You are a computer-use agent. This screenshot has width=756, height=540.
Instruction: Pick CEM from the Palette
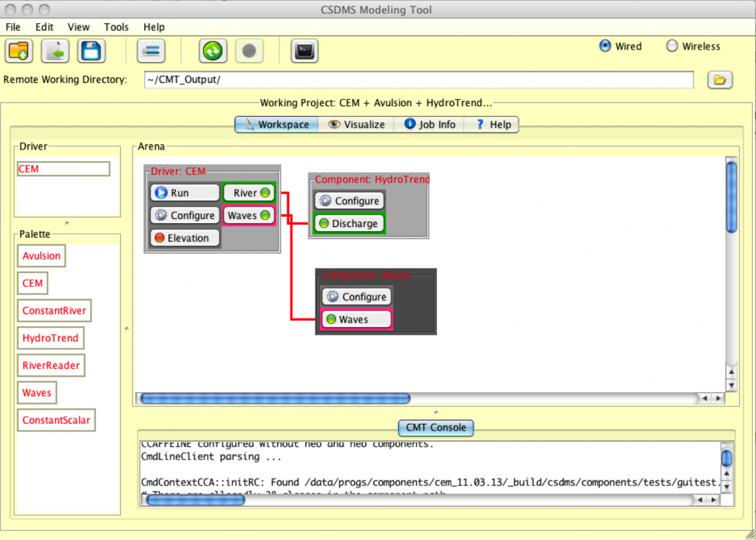coord(32,283)
